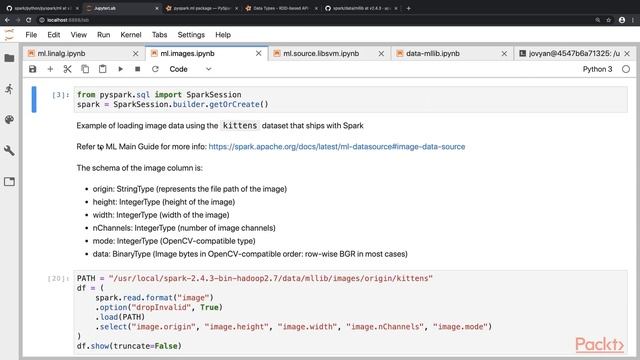The width and height of the screenshot is (640, 360).
Task: Open the Help menu
Action: pyautogui.click(x=223, y=35)
